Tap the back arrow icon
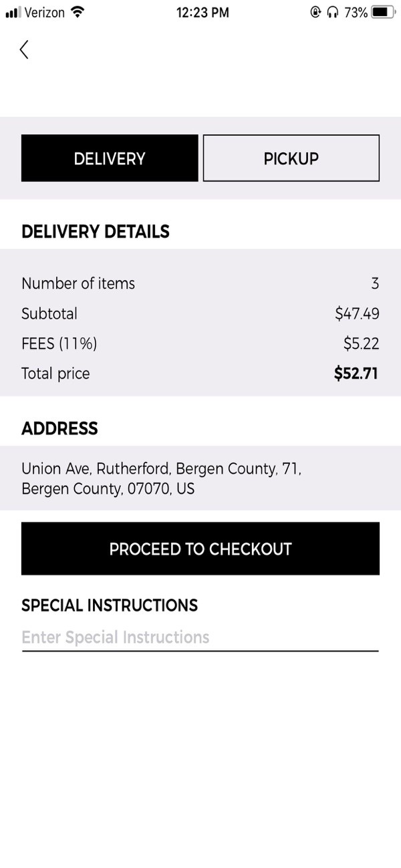This screenshot has width=401, height=868. click(24, 49)
